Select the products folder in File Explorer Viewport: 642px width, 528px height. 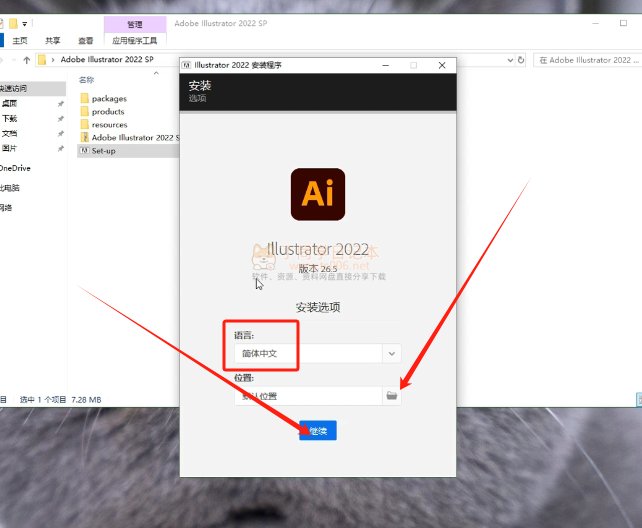108,111
